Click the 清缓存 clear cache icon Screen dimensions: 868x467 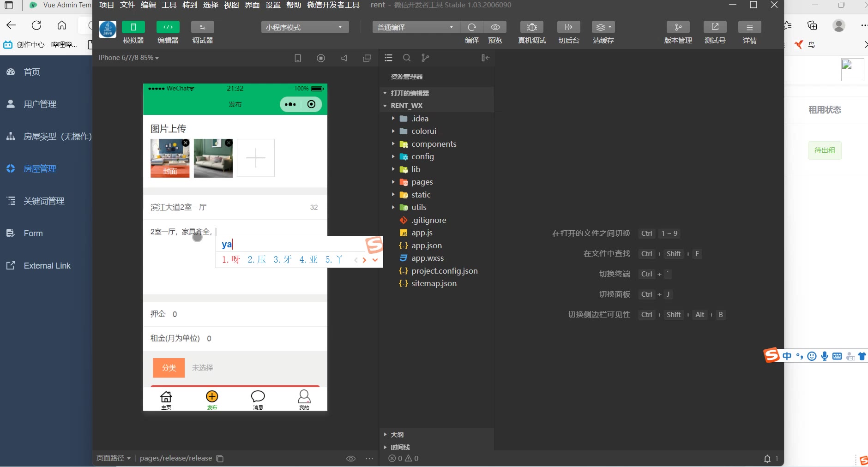coord(603,27)
